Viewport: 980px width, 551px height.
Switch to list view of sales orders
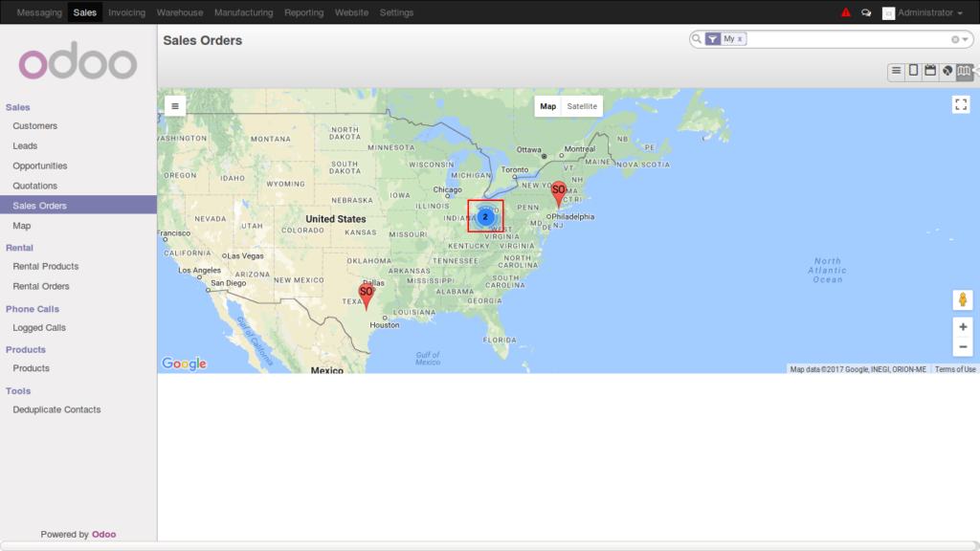[896, 71]
